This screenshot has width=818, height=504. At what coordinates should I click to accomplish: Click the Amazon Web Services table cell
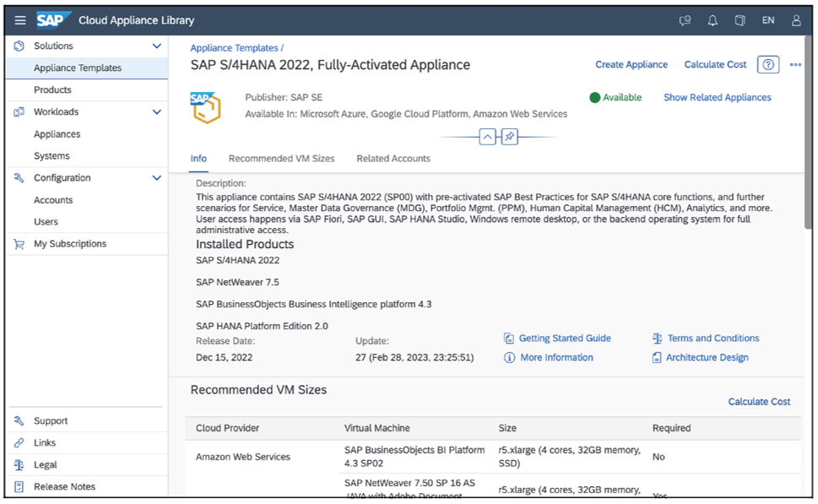pyautogui.click(x=243, y=457)
